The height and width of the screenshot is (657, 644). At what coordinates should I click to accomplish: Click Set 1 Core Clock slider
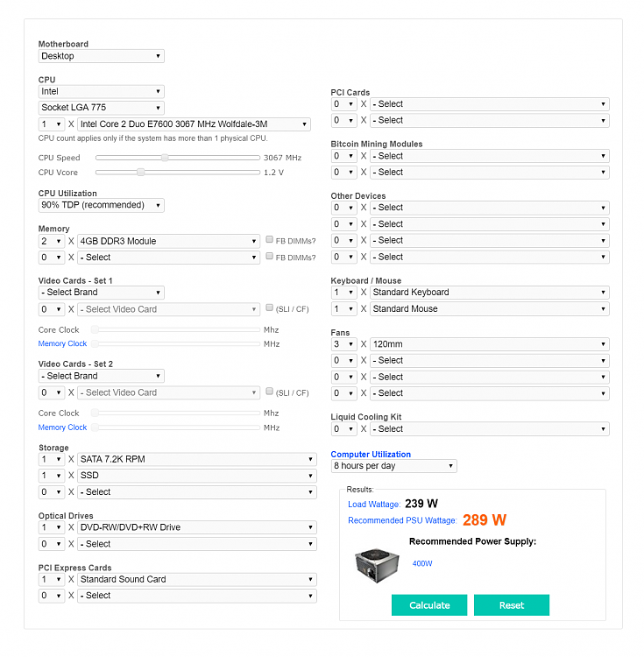(x=177, y=329)
